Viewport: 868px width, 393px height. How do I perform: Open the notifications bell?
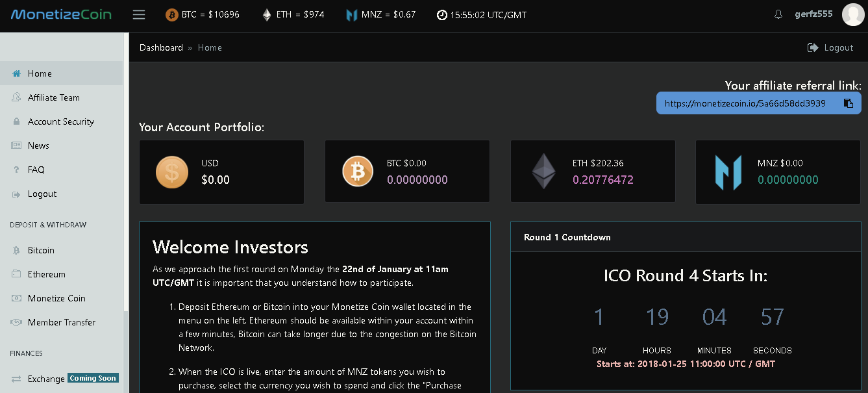click(x=778, y=14)
